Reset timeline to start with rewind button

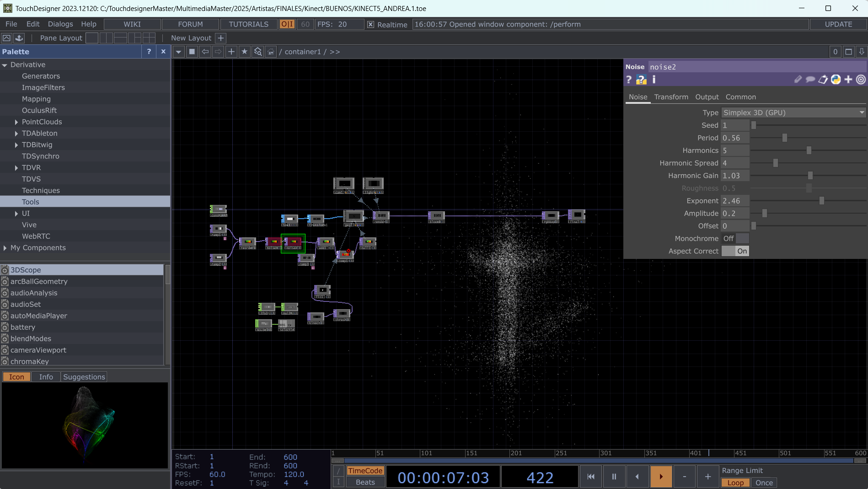click(x=591, y=477)
